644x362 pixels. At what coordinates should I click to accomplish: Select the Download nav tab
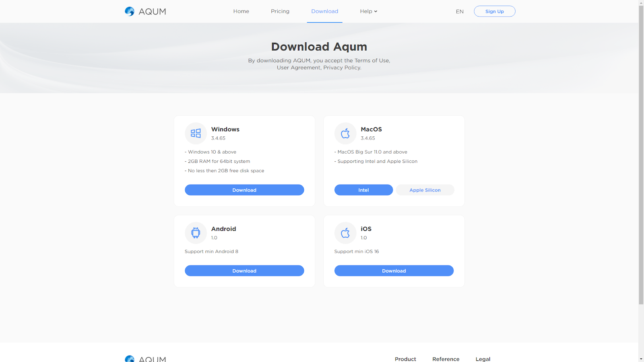coord(325,11)
